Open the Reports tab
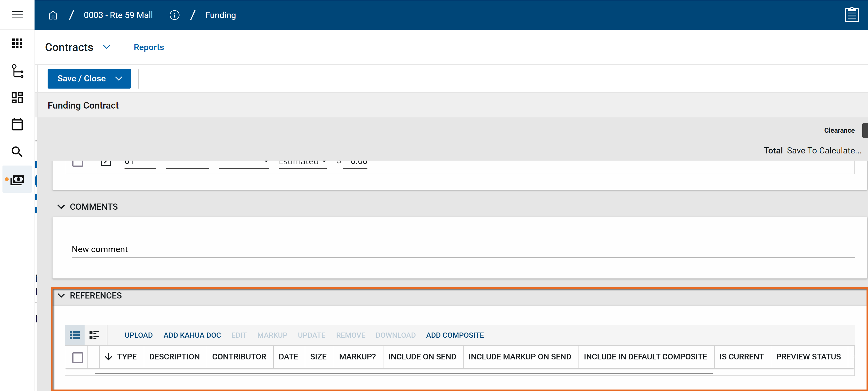This screenshot has width=868, height=391. pos(149,47)
